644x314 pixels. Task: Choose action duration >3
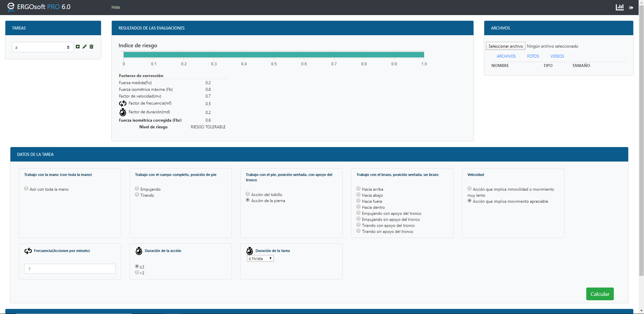(x=137, y=272)
